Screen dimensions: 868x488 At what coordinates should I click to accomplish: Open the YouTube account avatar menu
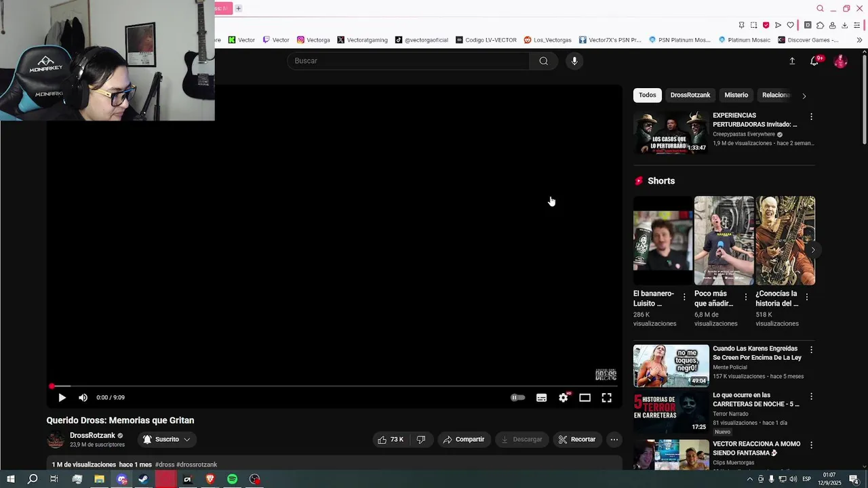point(840,61)
